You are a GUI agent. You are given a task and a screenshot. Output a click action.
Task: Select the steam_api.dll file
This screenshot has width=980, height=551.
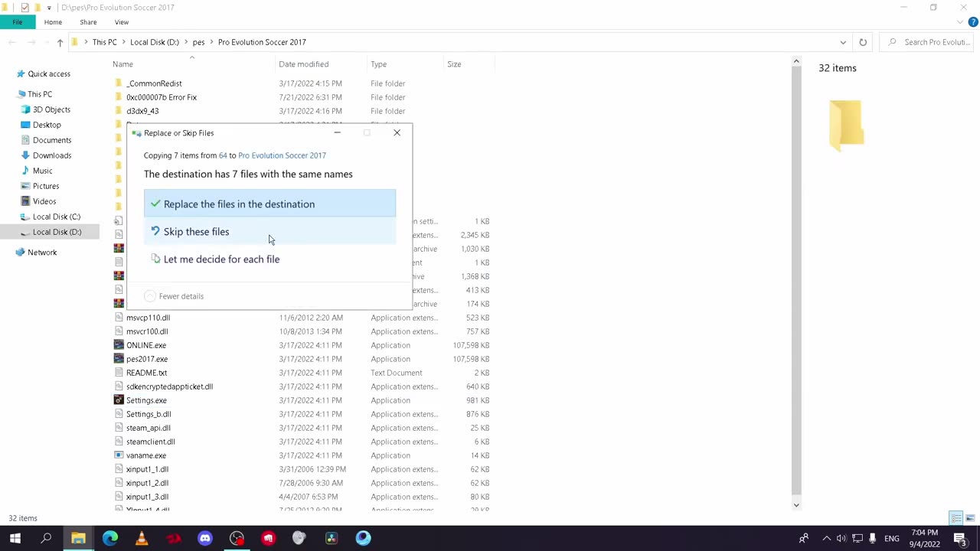[149, 428]
